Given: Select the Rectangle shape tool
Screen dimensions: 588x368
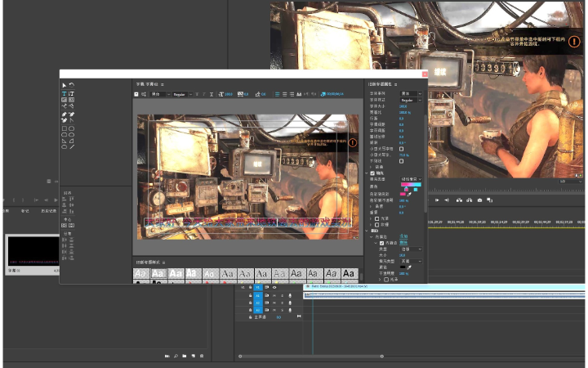Looking at the screenshot, I should point(65,129).
